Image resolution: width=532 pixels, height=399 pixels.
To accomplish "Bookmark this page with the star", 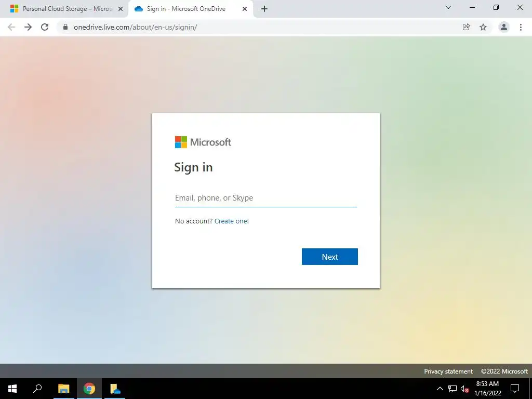I will (483, 27).
